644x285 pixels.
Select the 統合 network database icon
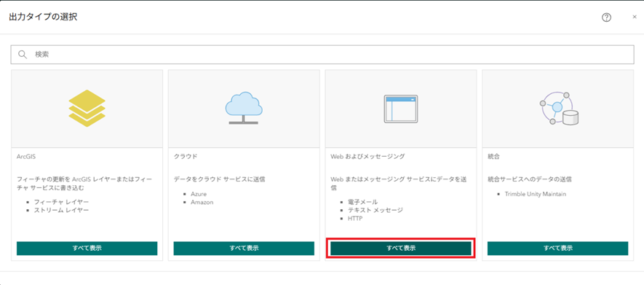coord(559,109)
